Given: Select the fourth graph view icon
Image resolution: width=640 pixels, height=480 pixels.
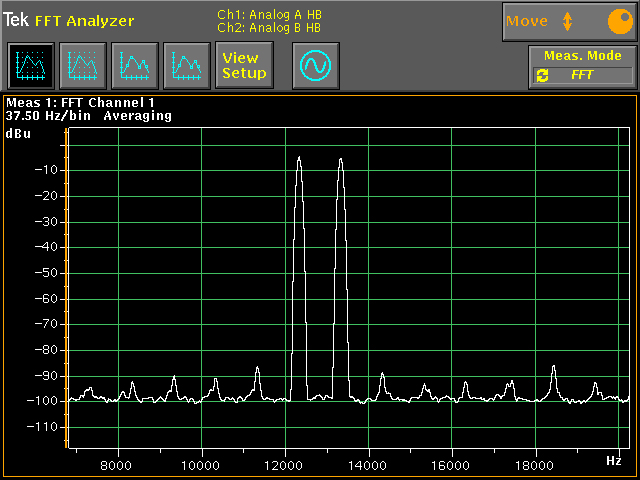Looking at the screenshot, I should tap(187, 66).
